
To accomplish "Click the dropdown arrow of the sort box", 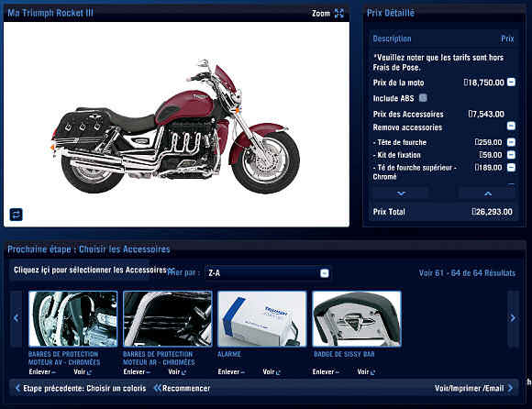I will (x=325, y=273).
